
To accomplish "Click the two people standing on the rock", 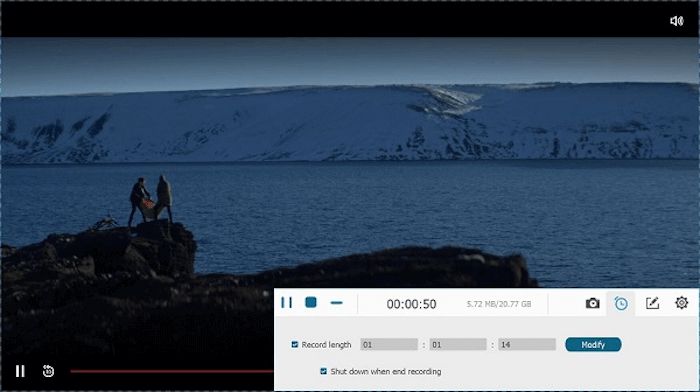I will pos(151,200).
